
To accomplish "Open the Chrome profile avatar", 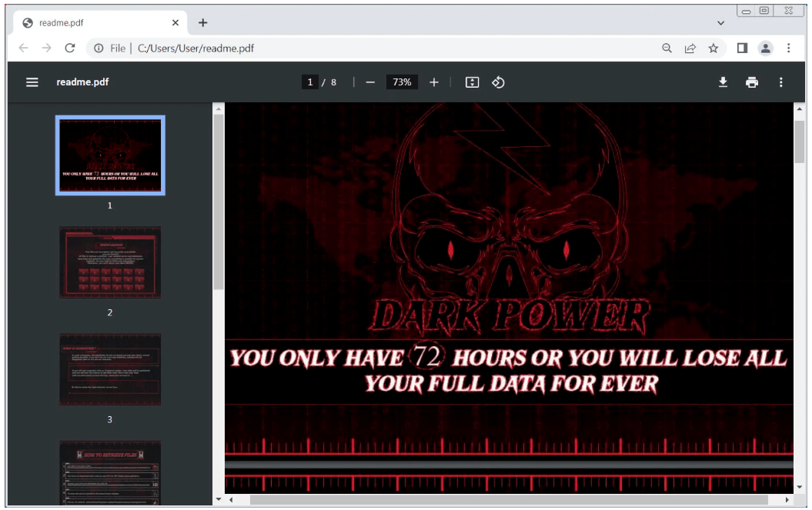I will pos(766,48).
